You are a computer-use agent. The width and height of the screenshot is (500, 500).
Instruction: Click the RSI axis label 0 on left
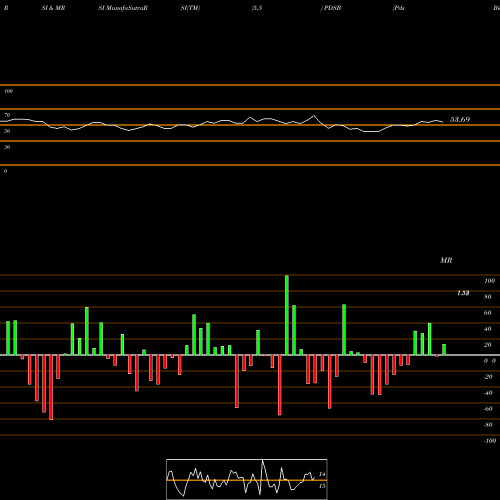[5, 171]
